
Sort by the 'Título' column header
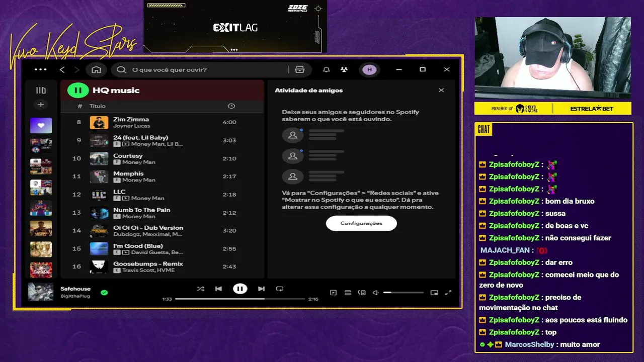point(98,106)
